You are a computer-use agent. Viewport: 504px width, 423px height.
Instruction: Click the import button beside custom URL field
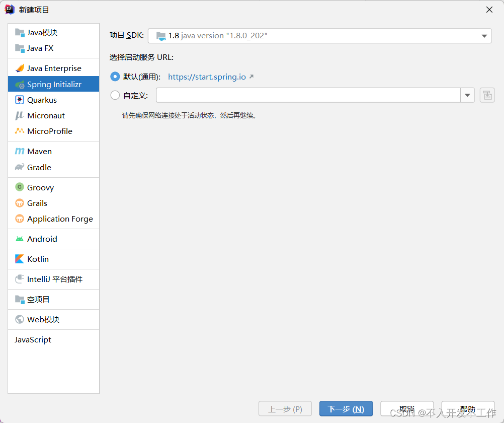point(487,96)
